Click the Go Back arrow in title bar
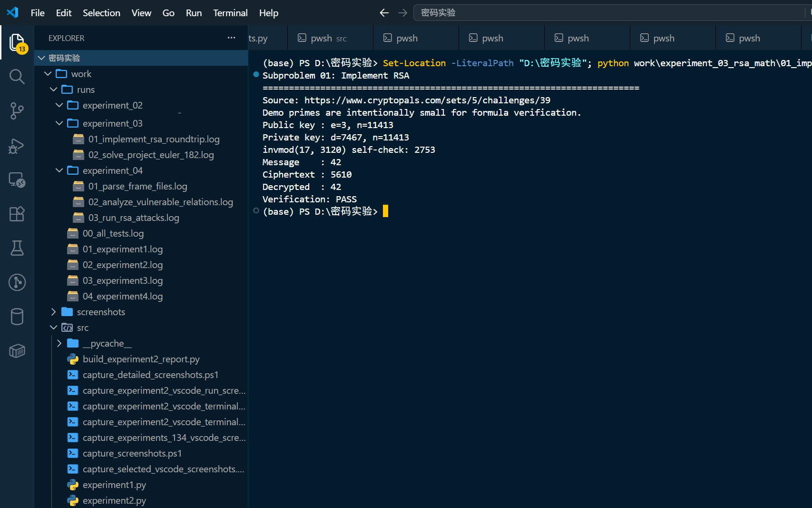812x508 pixels. 384,13
